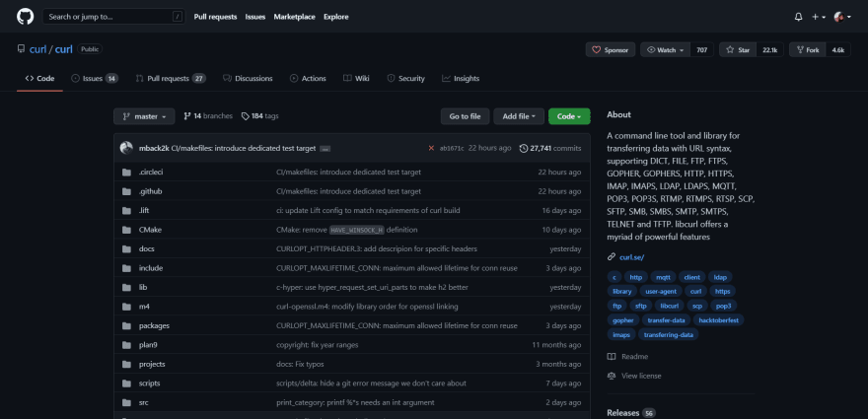The width and height of the screenshot is (868, 419).
Task: Go to Pull requests in top navigation
Action: [215, 17]
